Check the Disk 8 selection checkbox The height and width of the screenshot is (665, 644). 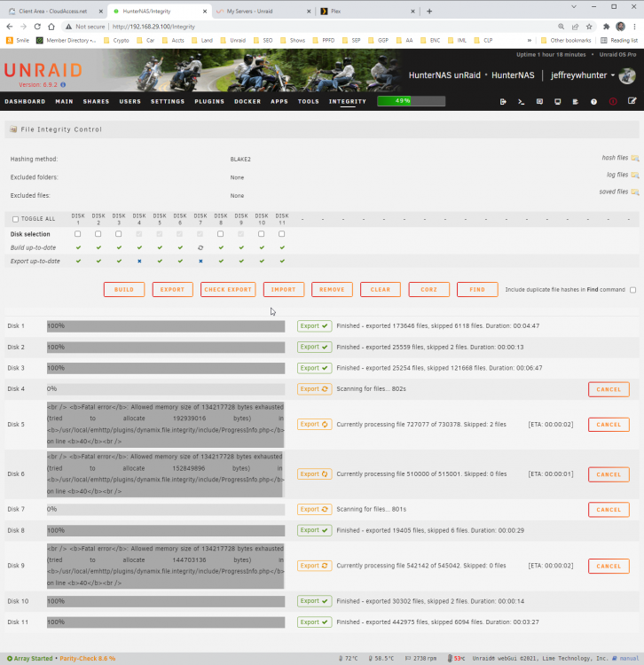(220, 234)
